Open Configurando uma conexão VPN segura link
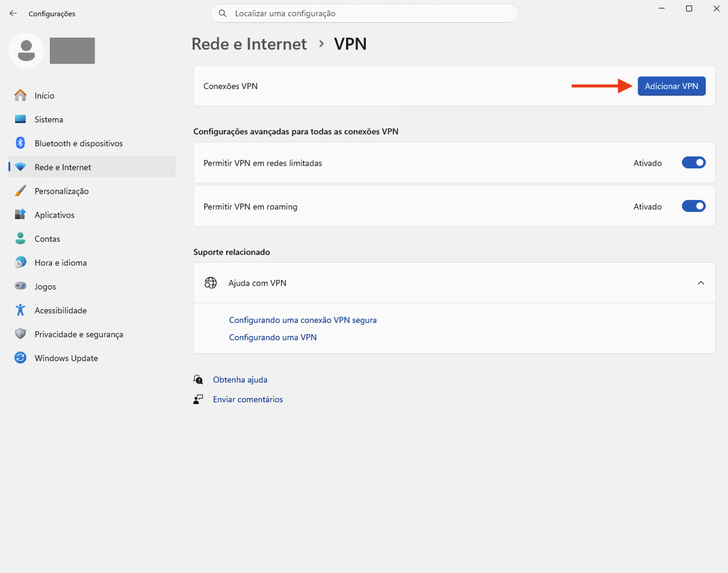The height and width of the screenshot is (573, 728). (x=303, y=320)
